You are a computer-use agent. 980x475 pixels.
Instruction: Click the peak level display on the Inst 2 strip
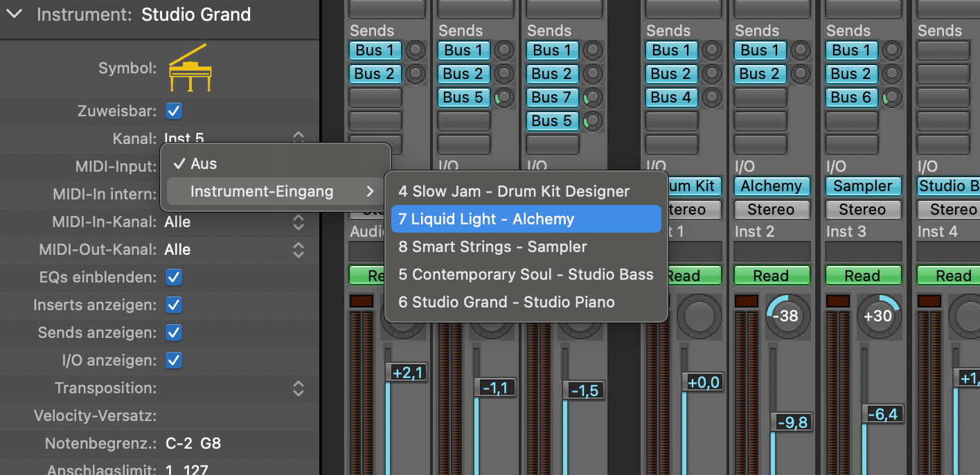(x=746, y=301)
